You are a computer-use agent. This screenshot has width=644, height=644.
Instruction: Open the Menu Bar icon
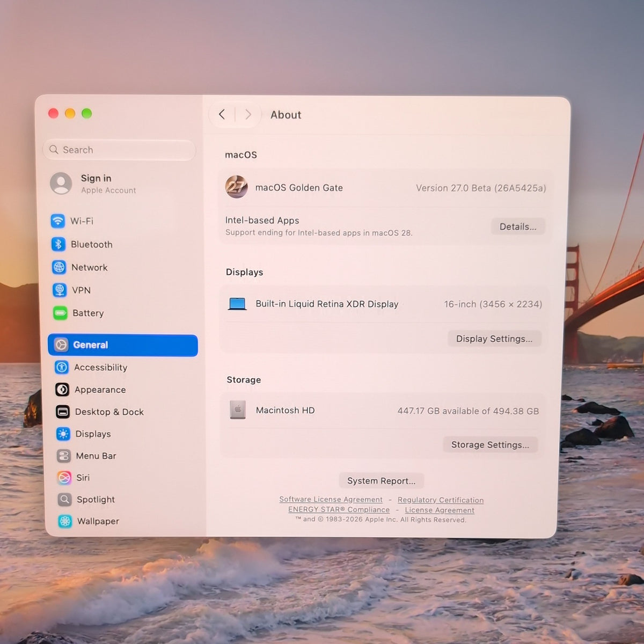64,456
